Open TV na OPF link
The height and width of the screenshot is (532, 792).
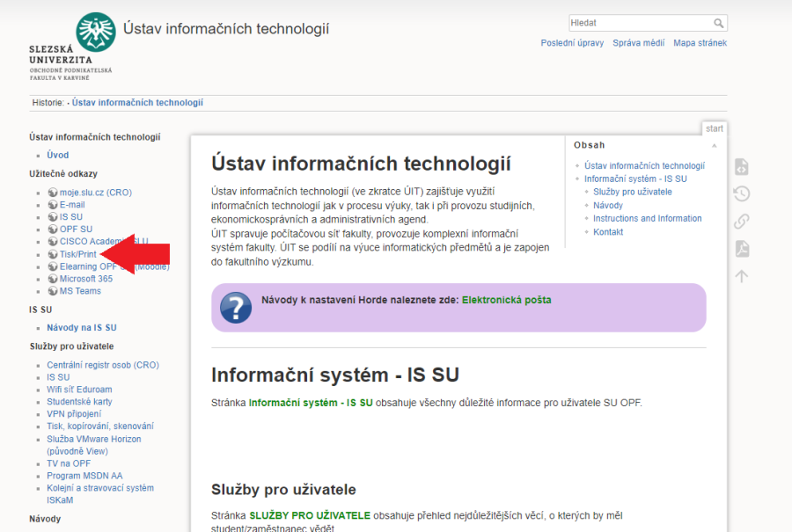point(69,463)
